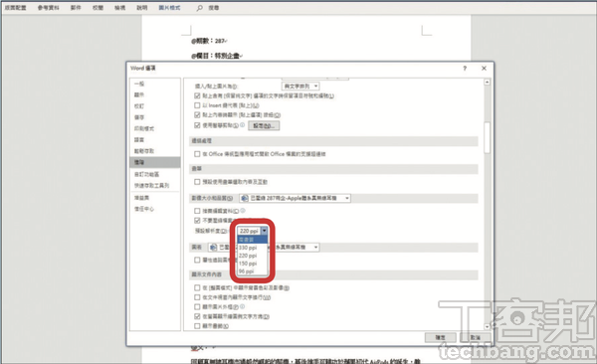Image resolution: width=597 pixels, height=364 pixels.
Task: Check the 顯示圖片外框 checkbox
Action: click(197, 306)
